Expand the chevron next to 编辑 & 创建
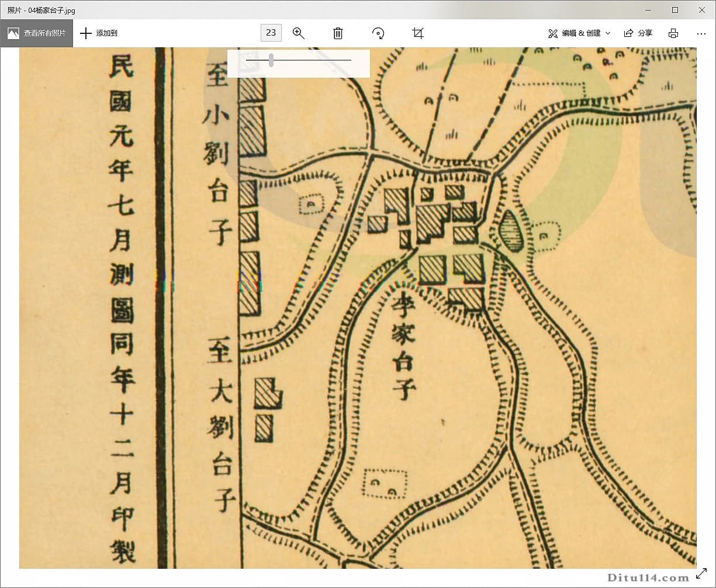Viewport: 716px width, 588px height. (607, 33)
